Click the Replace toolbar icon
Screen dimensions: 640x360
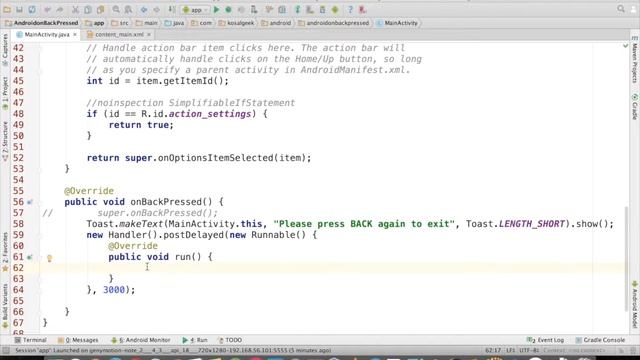coord(129,9)
